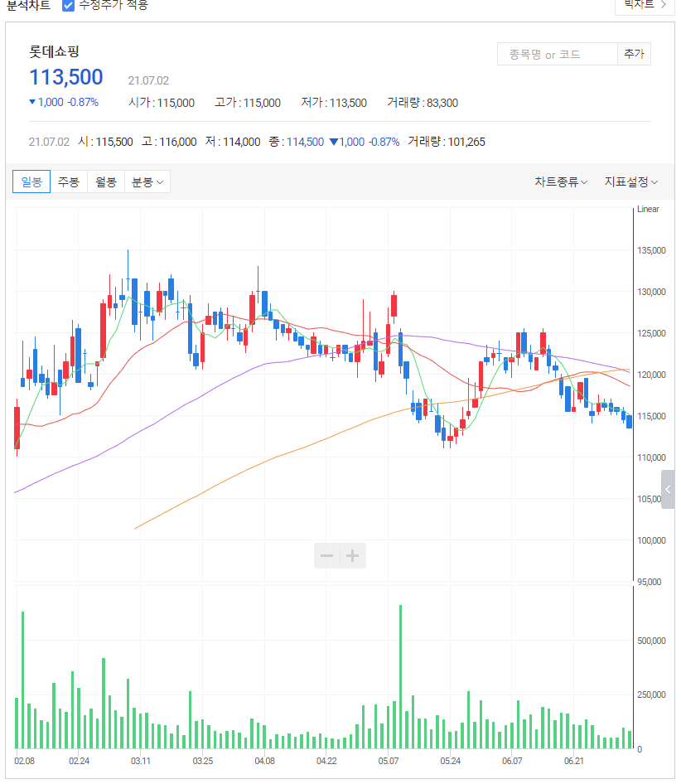
Task: Click the 500,000 volume axis label
Action: [x=651, y=641]
